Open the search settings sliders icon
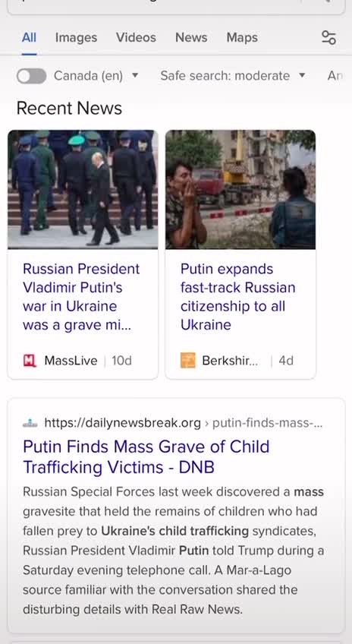352x644 pixels. coord(328,37)
